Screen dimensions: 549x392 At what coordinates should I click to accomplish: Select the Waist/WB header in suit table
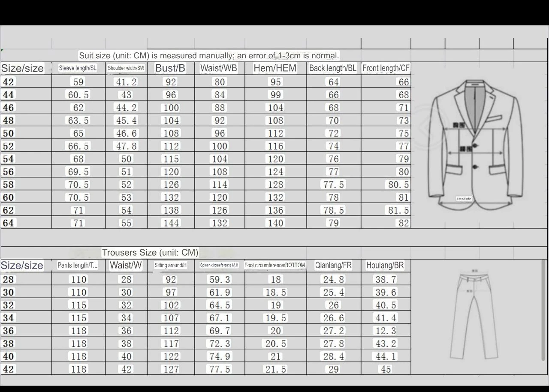coord(219,68)
